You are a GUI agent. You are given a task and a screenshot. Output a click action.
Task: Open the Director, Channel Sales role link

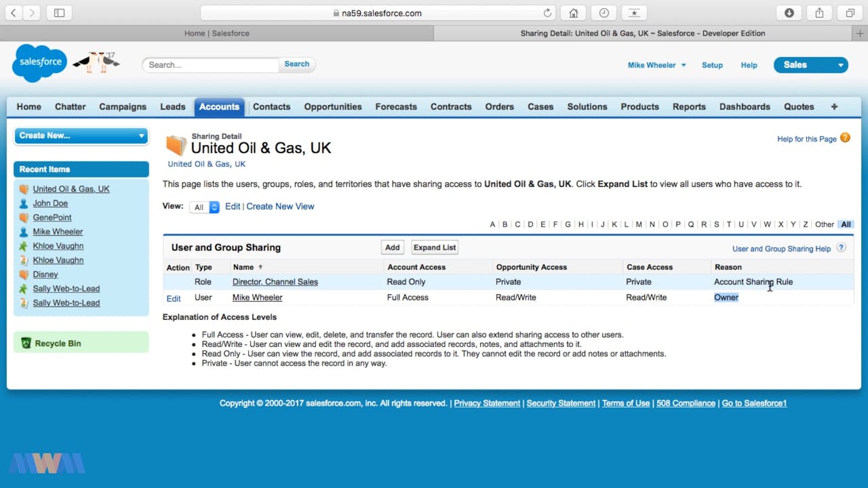pos(275,282)
